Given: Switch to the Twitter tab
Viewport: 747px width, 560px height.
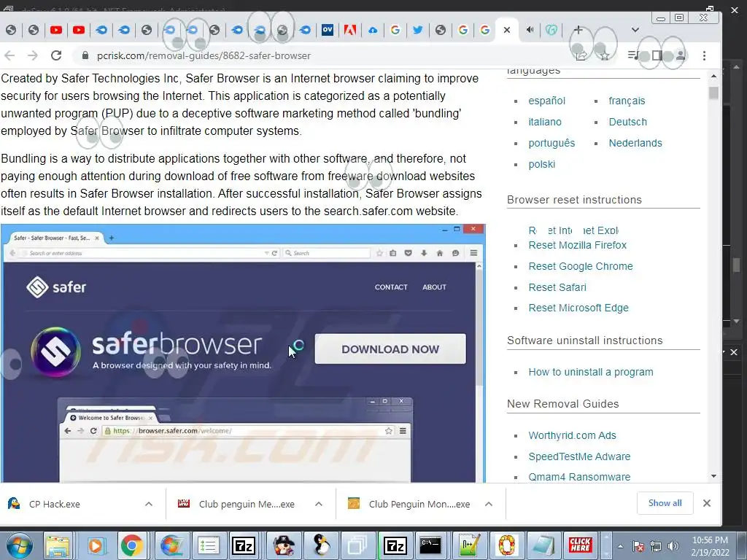Looking at the screenshot, I should 418,30.
